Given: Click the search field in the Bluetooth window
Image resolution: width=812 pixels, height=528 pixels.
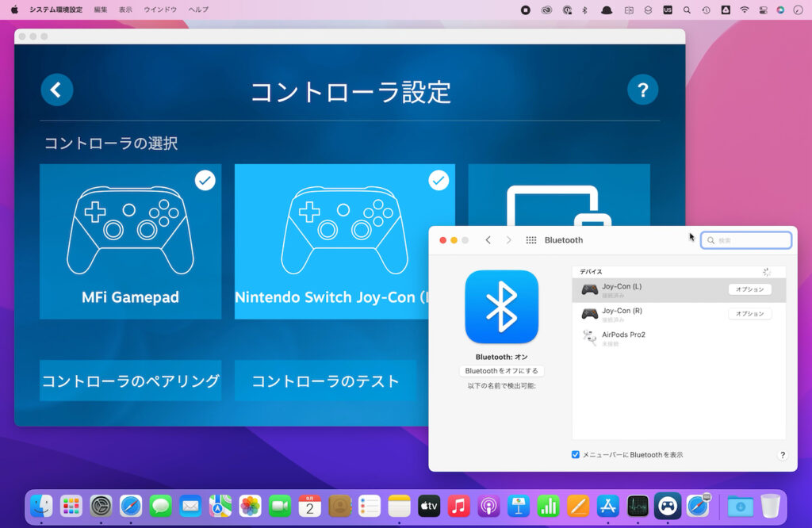Looking at the screenshot, I should coord(745,239).
